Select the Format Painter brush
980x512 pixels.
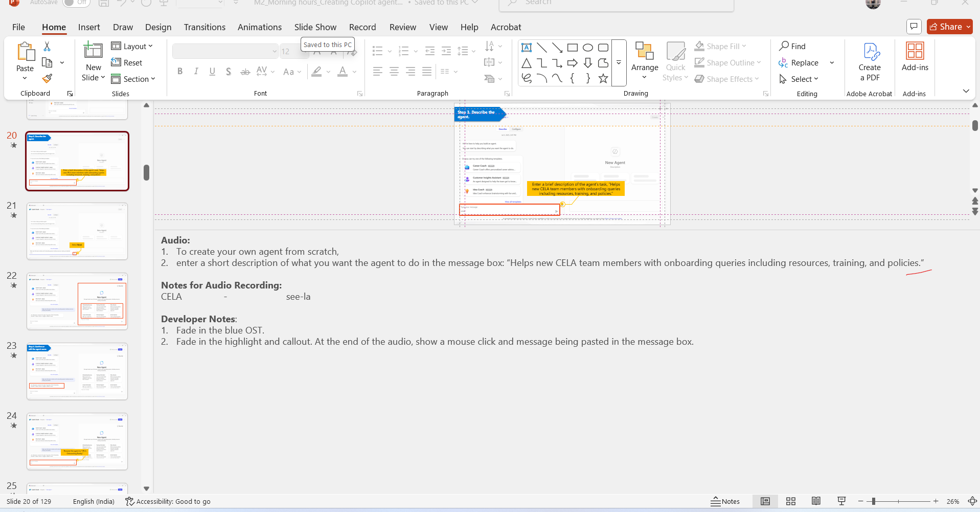point(47,78)
